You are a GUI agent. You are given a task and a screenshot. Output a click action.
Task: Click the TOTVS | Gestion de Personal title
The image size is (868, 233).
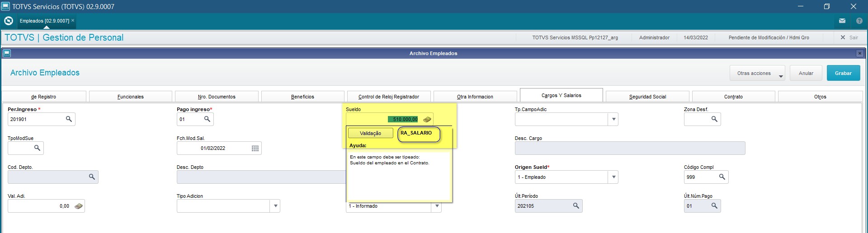tap(64, 37)
